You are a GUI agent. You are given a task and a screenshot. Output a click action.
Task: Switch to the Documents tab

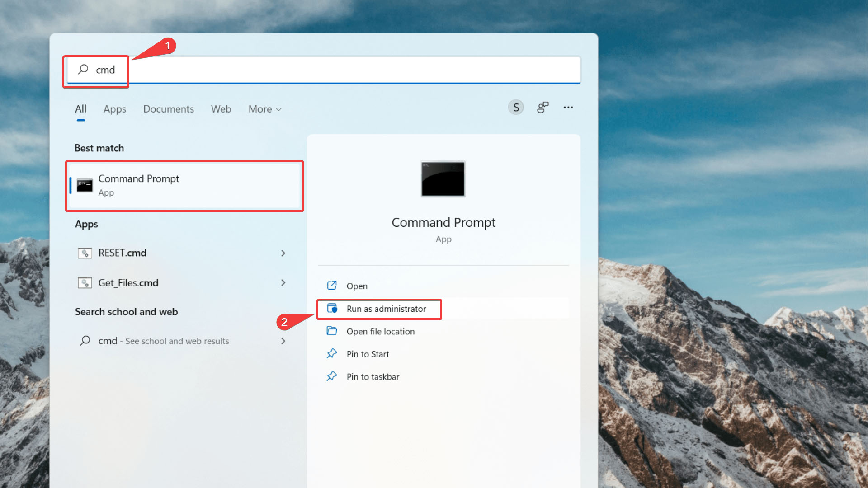(168, 108)
